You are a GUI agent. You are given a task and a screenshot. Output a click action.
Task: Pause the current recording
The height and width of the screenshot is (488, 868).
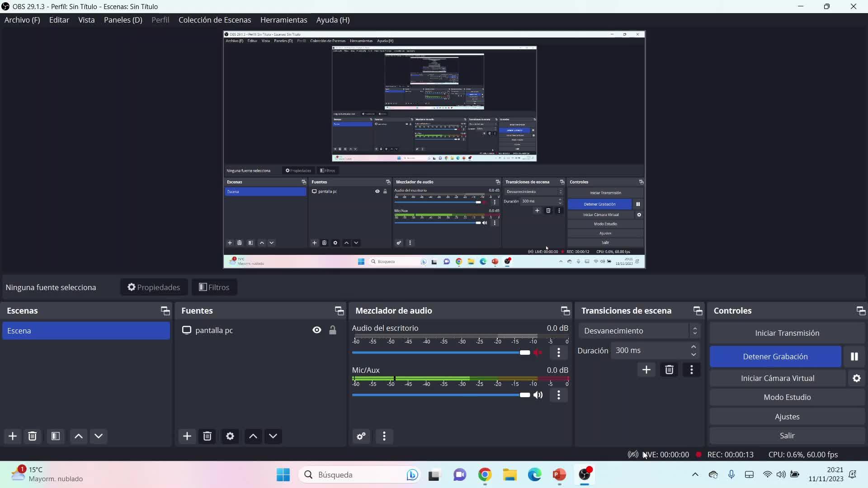pos(854,357)
